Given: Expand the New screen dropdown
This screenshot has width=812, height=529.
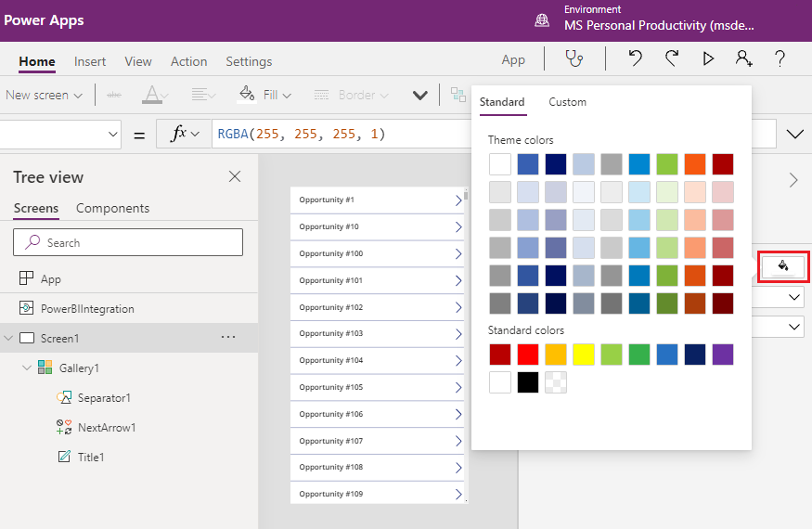Looking at the screenshot, I should click(44, 95).
